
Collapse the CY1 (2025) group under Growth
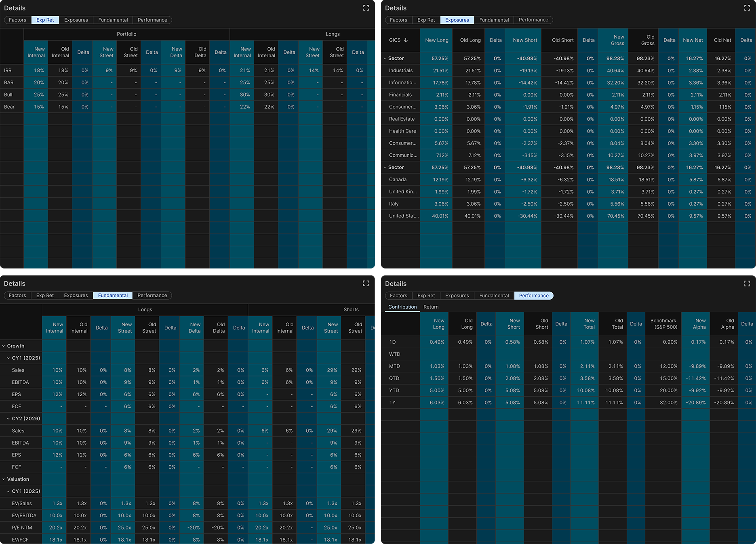[9, 358]
